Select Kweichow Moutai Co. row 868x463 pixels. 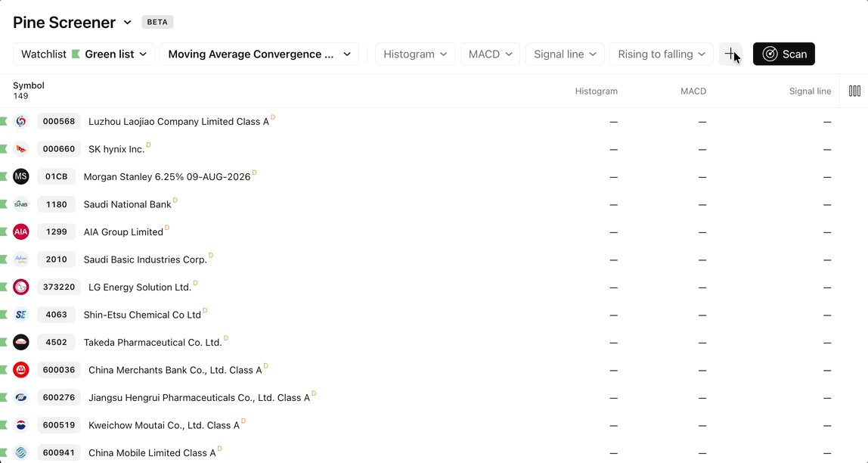(x=164, y=424)
